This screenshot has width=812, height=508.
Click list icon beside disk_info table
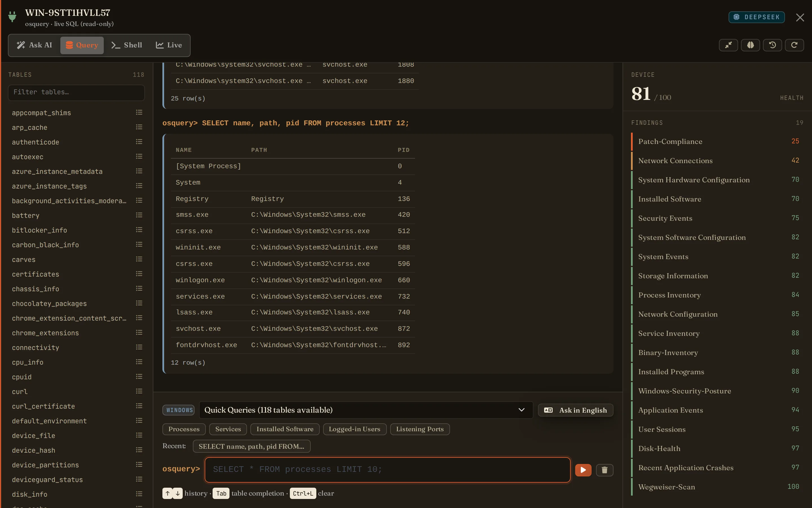click(x=139, y=494)
